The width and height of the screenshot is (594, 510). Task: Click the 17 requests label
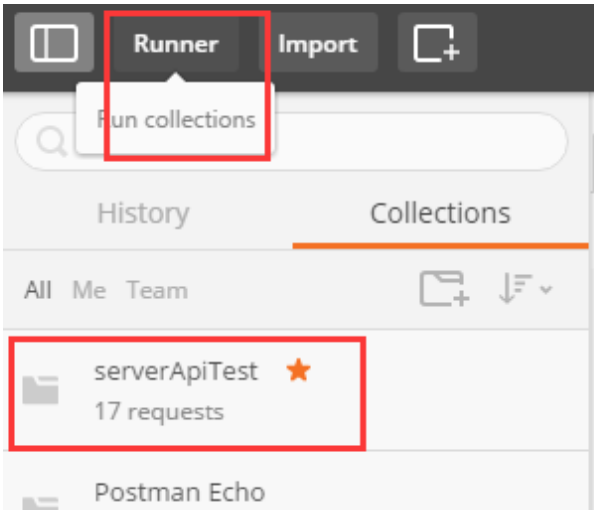click(159, 412)
